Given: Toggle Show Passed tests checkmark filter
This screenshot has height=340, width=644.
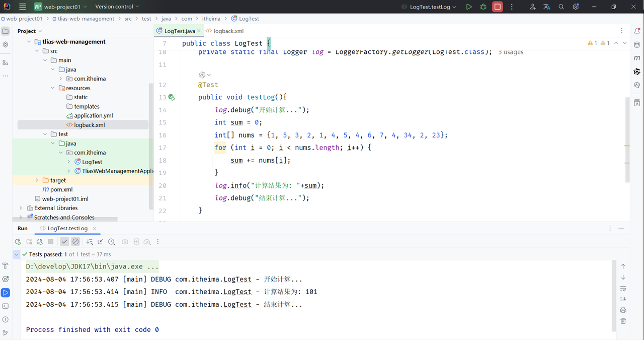Looking at the screenshot, I should tap(64, 242).
